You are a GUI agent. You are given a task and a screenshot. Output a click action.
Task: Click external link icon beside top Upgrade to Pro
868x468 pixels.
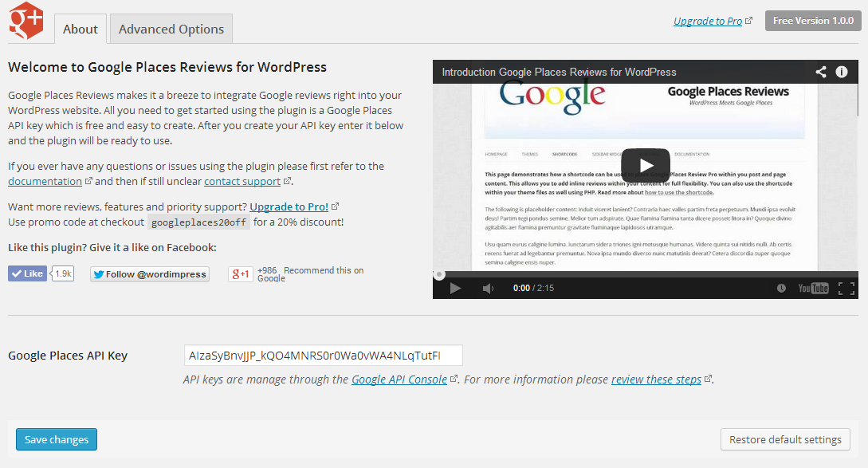click(749, 21)
